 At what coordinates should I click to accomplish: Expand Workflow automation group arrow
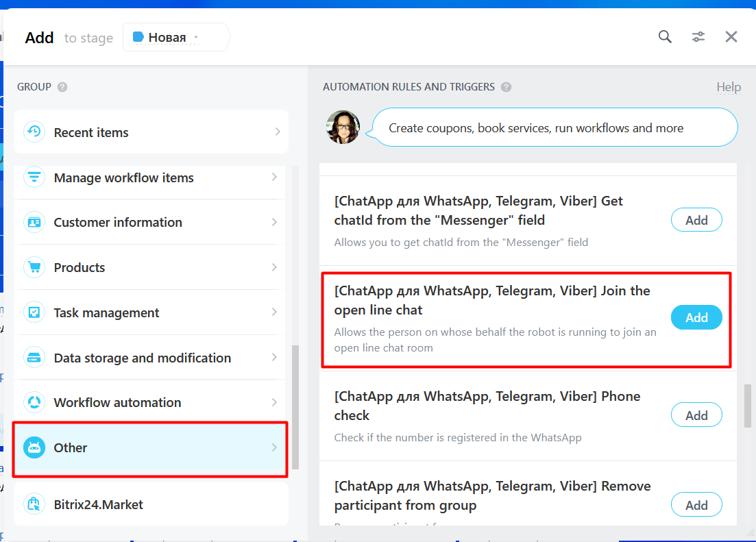[274, 402]
